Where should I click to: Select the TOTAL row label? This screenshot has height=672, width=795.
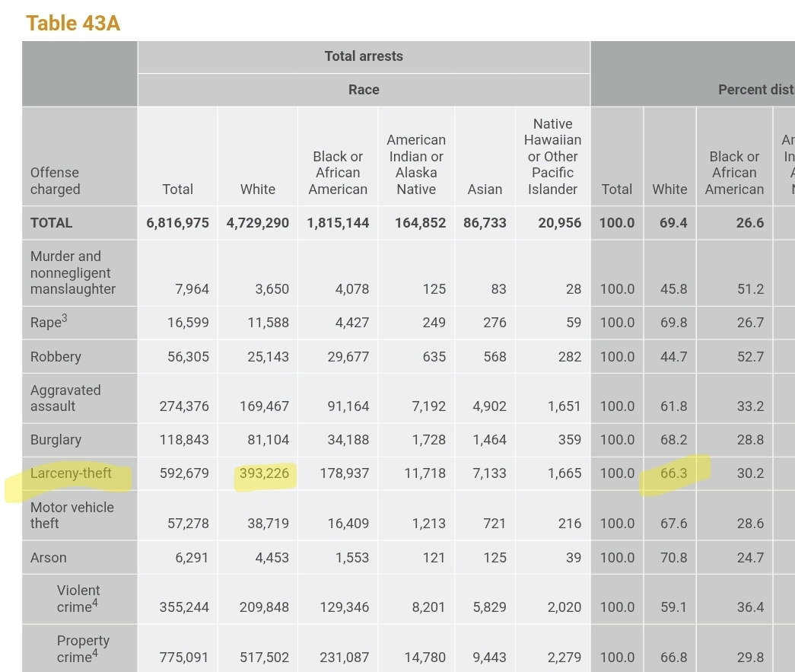[51, 223]
